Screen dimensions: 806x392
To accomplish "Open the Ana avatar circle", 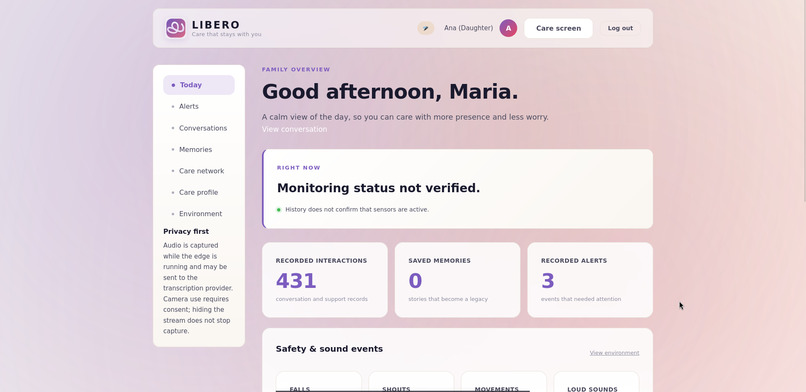I will (508, 28).
